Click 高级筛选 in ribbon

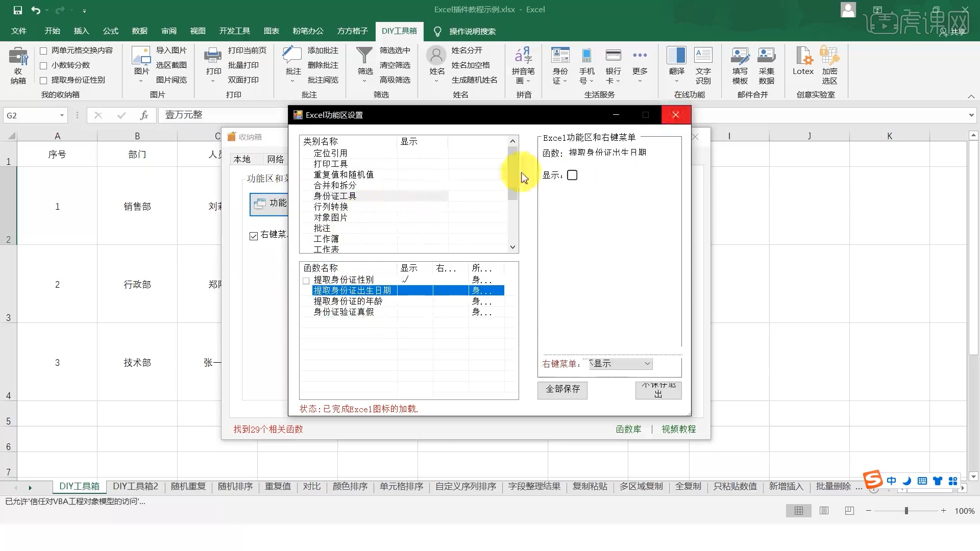(395, 80)
